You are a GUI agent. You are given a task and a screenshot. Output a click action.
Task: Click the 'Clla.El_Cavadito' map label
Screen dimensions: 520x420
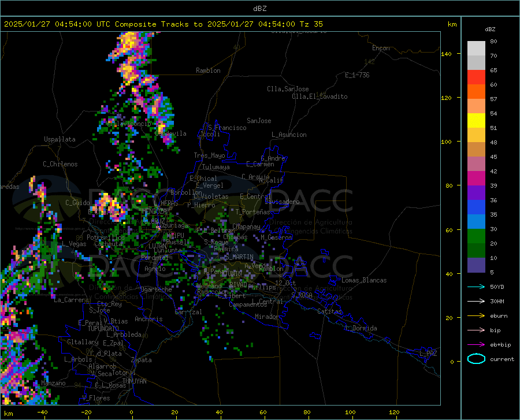[x=320, y=96]
